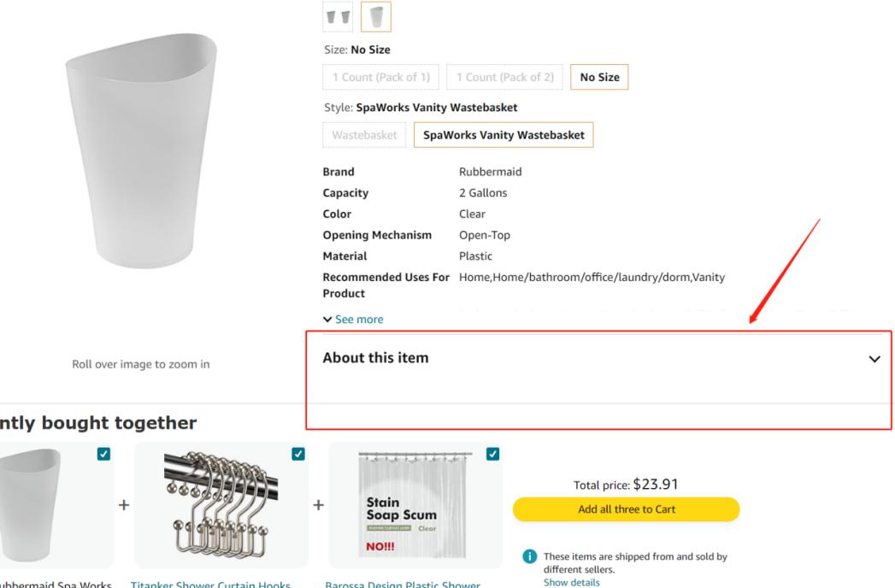Click the About this item heading
This screenshot has width=895, height=588.
tap(375, 358)
